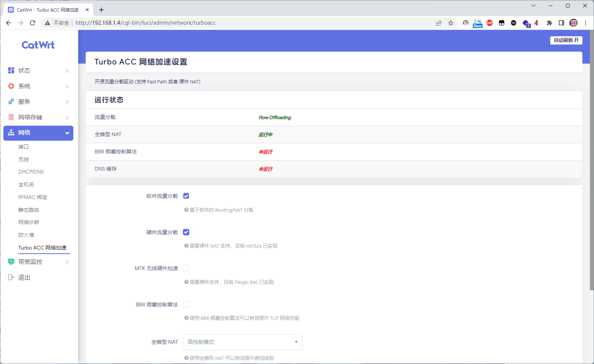Open the DHCP/DNS submenu page
This screenshot has height=364, width=594.
[31, 172]
